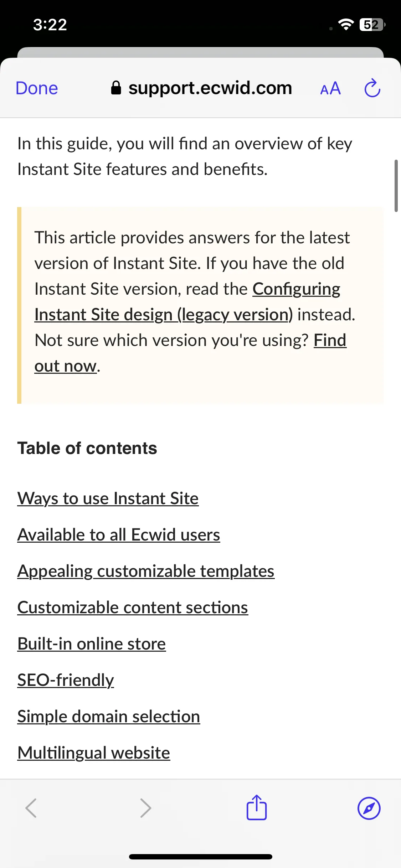
Task: Open Configuring Instant Site design legacy link
Action: point(187,302)
